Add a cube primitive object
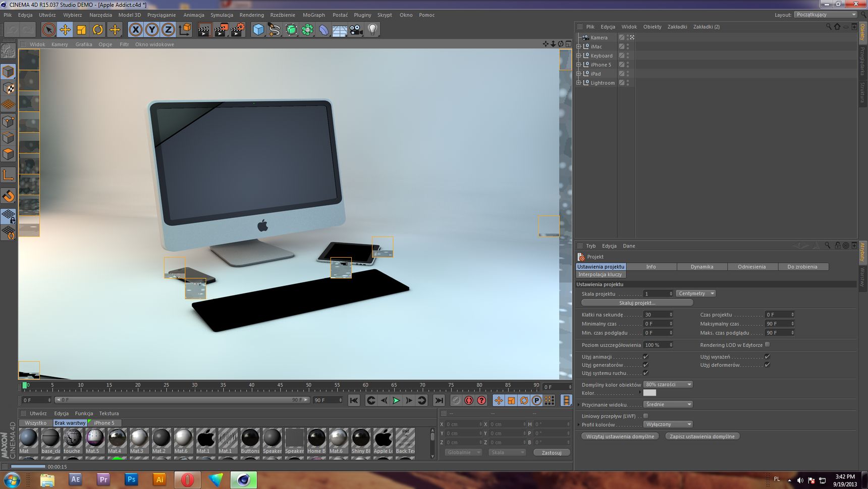 [x=258, y=30]
